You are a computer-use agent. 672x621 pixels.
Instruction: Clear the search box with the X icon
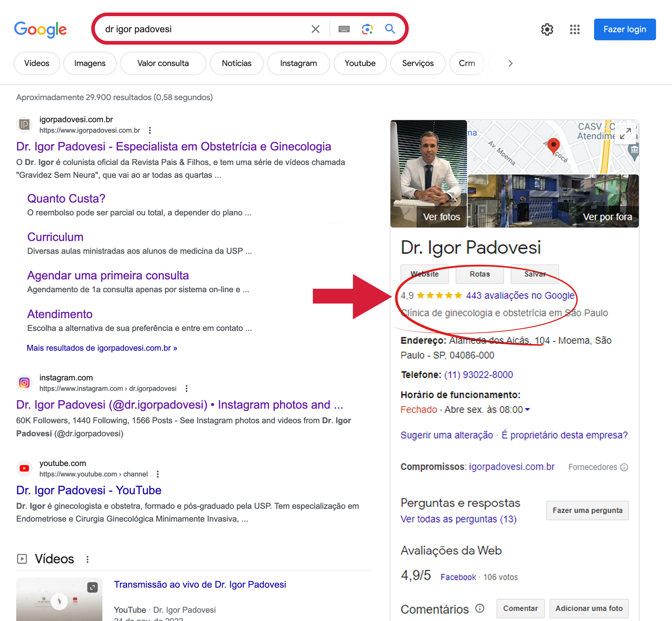[x=315, y=29]
